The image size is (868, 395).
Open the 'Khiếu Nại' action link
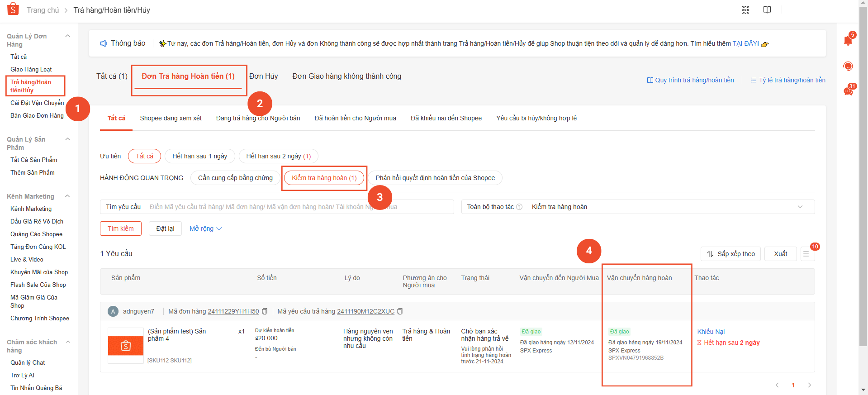(711, 332)
